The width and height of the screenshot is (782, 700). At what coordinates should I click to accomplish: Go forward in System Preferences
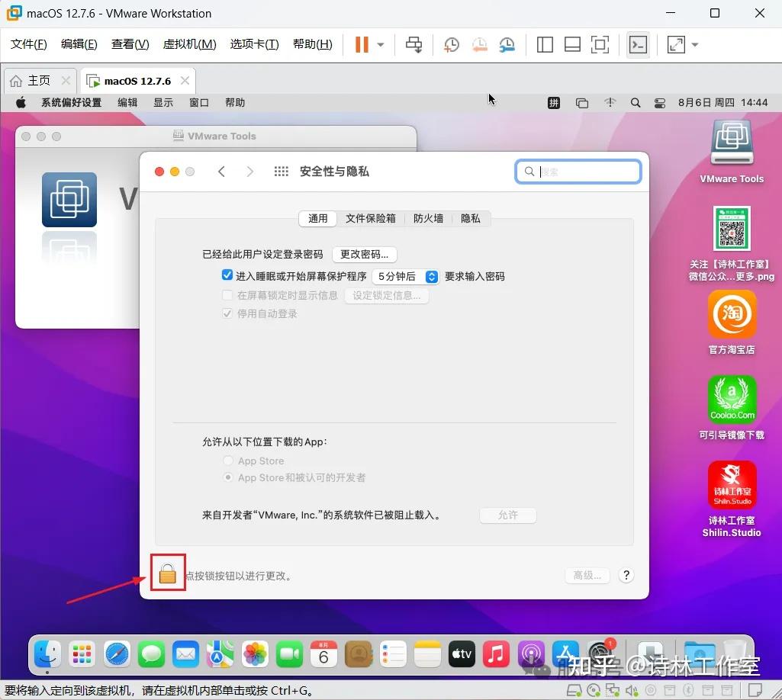click(250, 172)
